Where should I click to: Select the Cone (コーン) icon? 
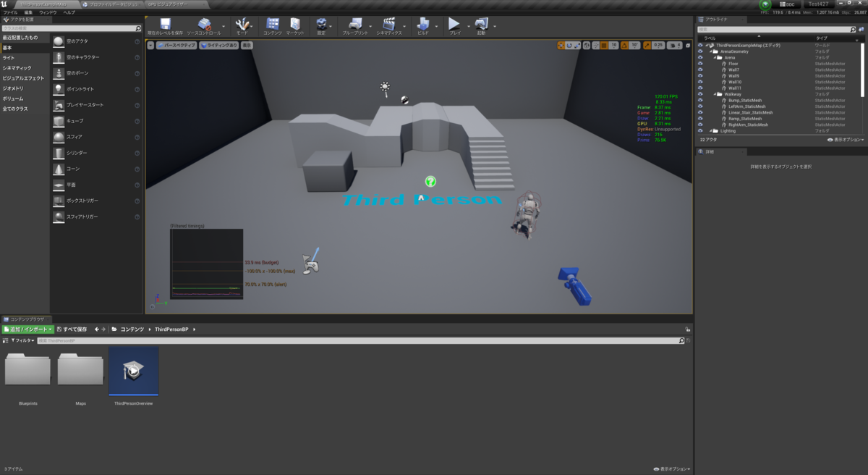(x=59, y=169)
